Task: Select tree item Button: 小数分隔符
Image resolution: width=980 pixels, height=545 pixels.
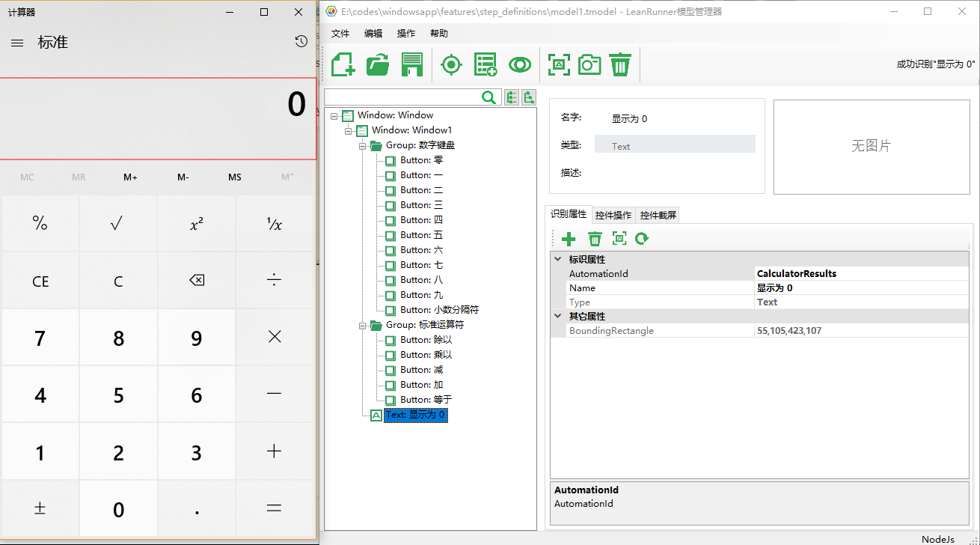Action: [x=439, y=310]
